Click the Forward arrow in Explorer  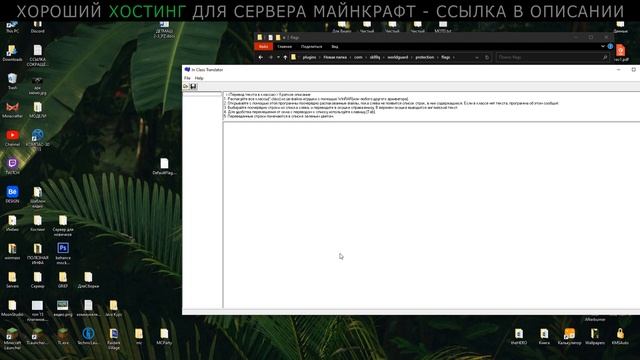click(x=271, y=58)
